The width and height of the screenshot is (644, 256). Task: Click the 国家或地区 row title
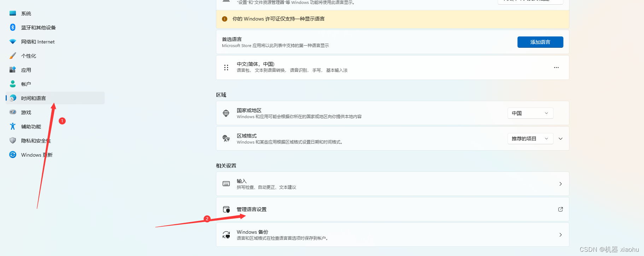coord(249,110)
